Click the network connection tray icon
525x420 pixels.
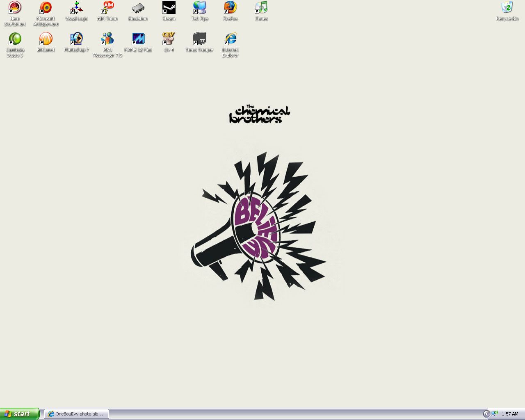[495, 413]
